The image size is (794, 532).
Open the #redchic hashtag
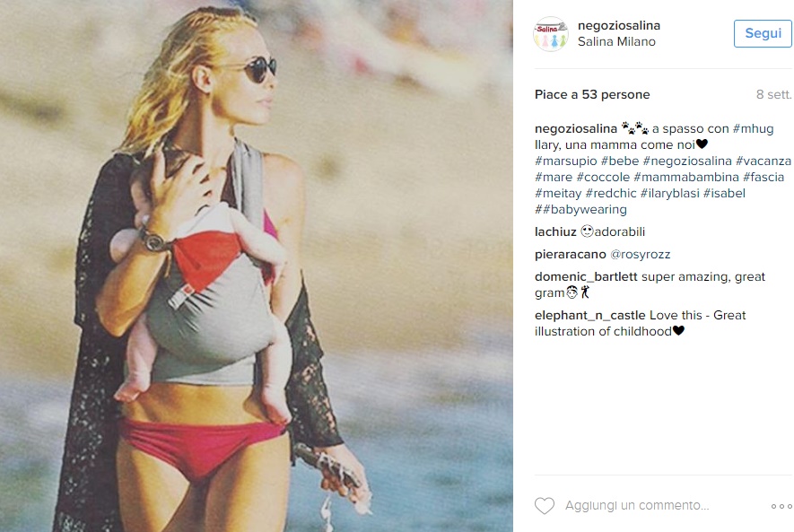click(x=611, y=194)
